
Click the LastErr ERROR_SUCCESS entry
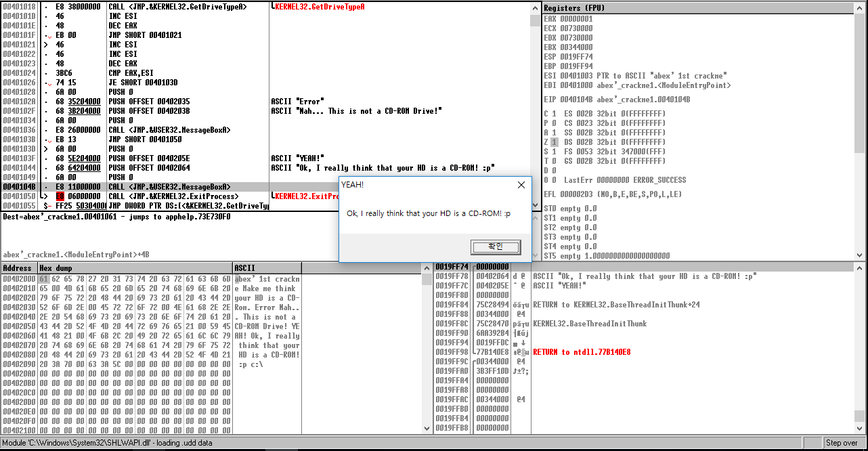[625, 180]
